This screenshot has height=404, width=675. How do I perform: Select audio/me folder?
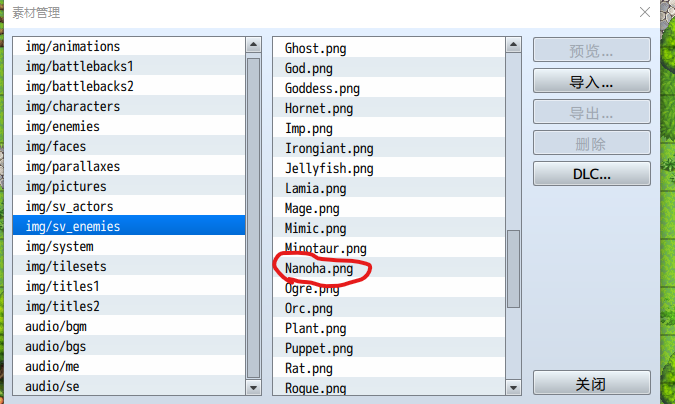click(129, 367)
